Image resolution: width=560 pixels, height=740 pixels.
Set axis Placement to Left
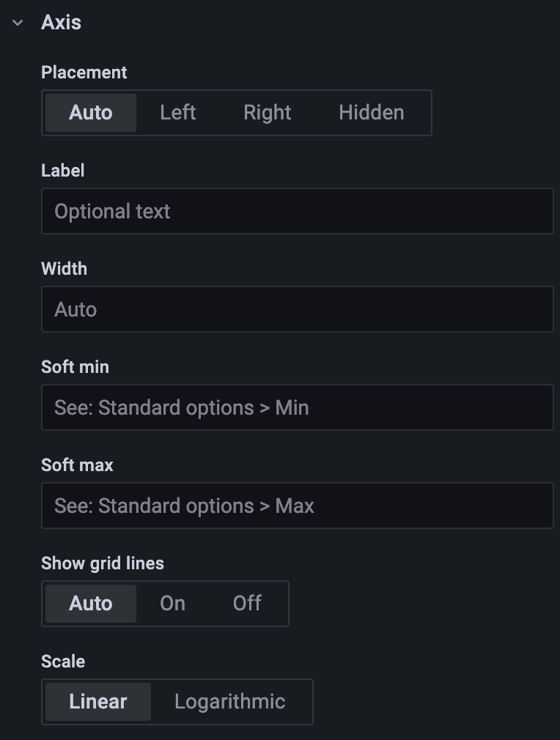pyautogui.click(x=178, y=113)
